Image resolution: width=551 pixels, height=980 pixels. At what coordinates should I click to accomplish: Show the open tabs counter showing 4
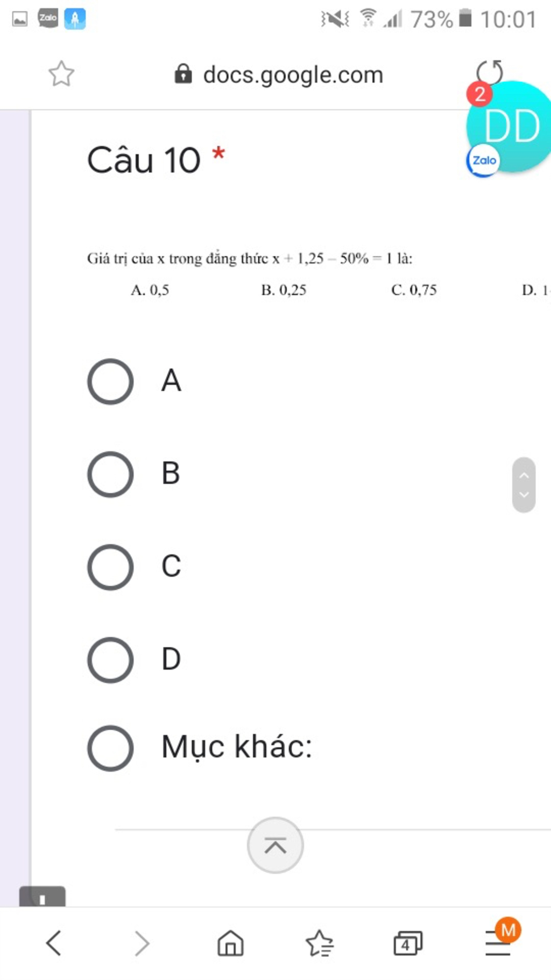pyautogui.click(x=408, y=943)
